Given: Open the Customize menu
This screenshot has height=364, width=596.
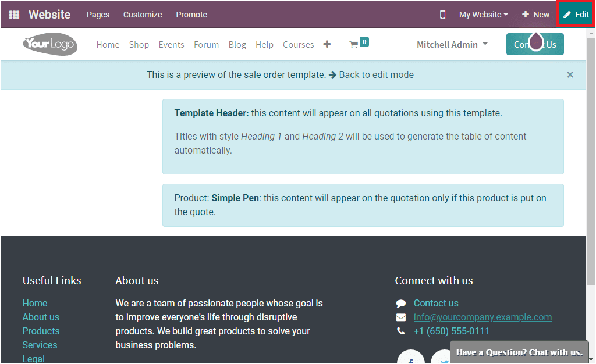Looking at the screenshot, I should 142,14.
